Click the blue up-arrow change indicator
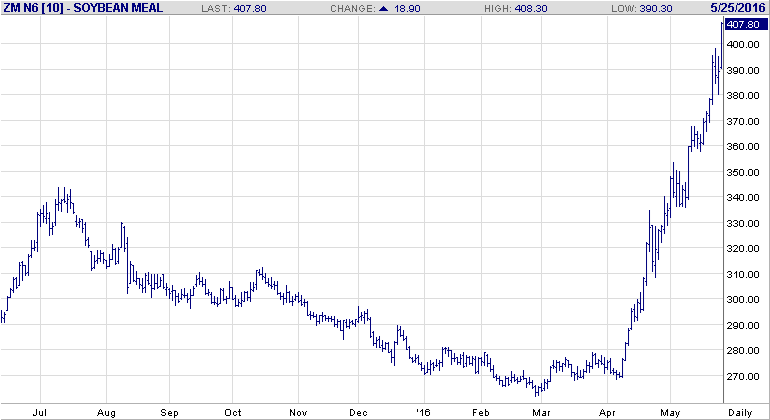This screenshot has width=770, height=420. click(412, 7)
